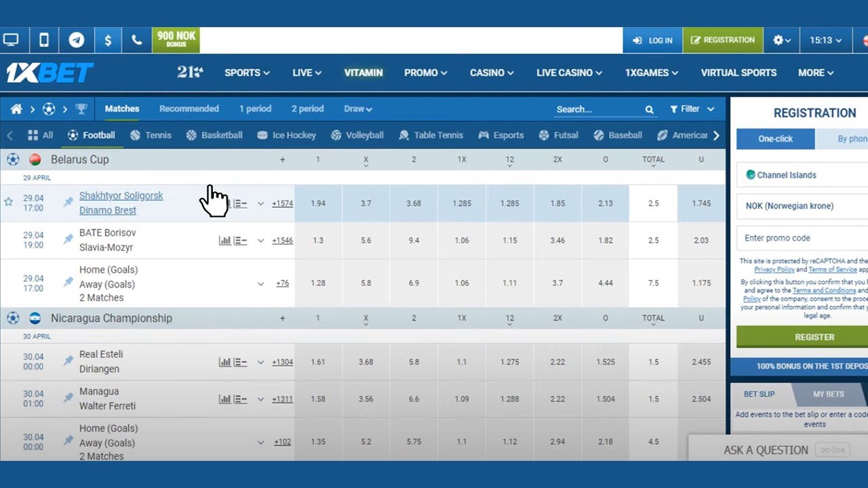
Task: Select the Volleyball sport tab
Action: pos(357,135)
